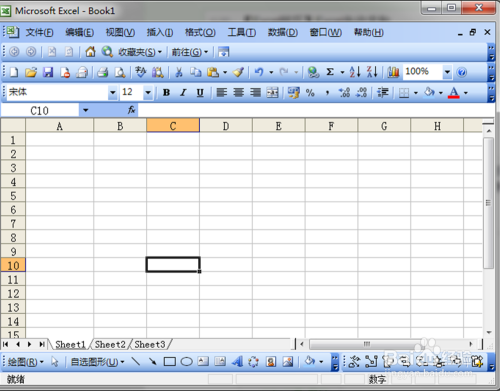
Task: Use the Format Painter brush
Action: pyautogui.click(x=238, y=72)
